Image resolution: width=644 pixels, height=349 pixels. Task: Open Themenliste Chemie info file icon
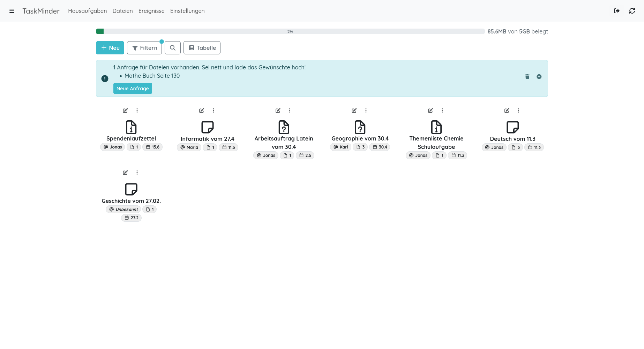(x=436, y=127)
